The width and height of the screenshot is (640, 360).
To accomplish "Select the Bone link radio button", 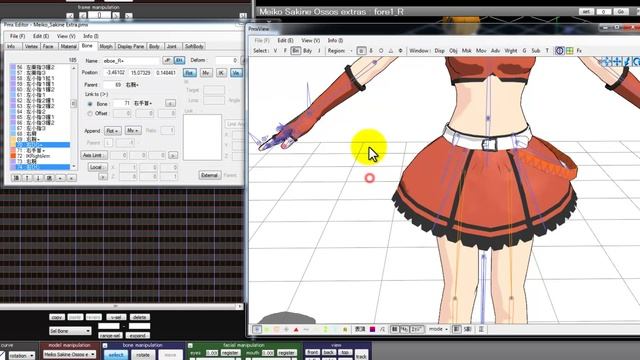I will click(90, 104).
